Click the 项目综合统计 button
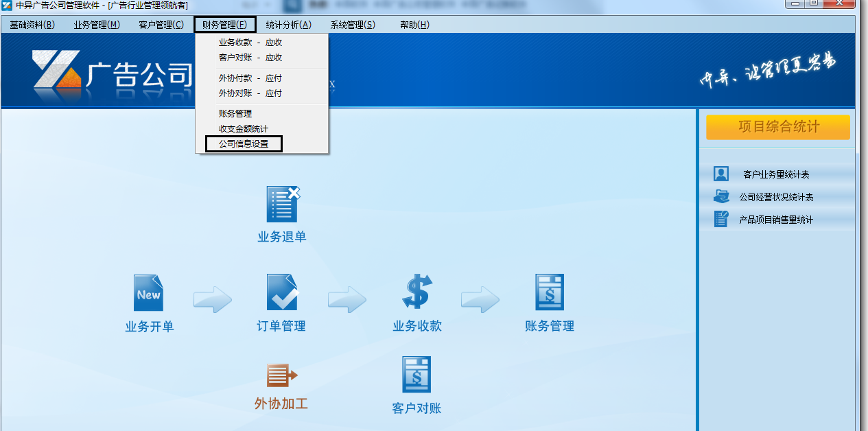Screen dimensions: 868x431 778,127
